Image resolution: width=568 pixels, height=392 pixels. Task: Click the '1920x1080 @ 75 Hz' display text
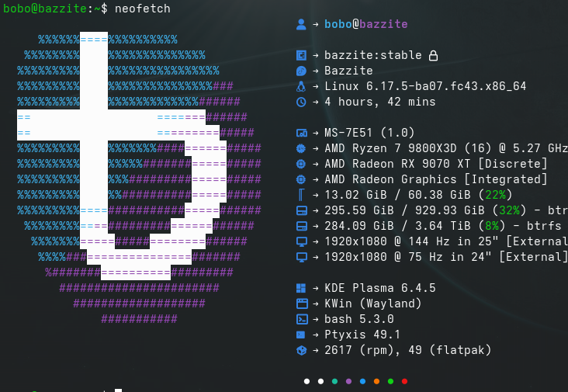pyautogui.click(x=383, y=257)
